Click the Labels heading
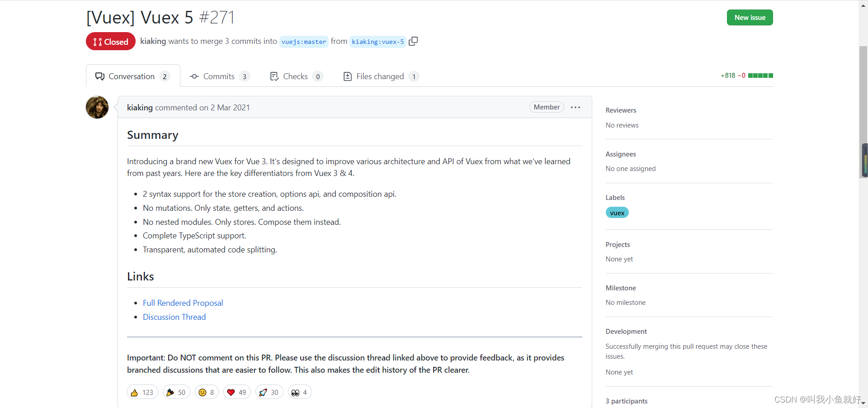 (615, 198)
